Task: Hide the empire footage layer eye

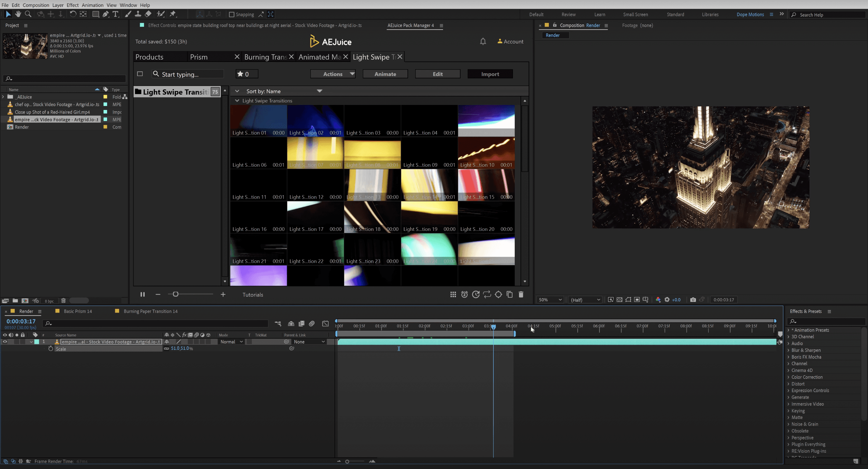Action: tap(5, 342)
